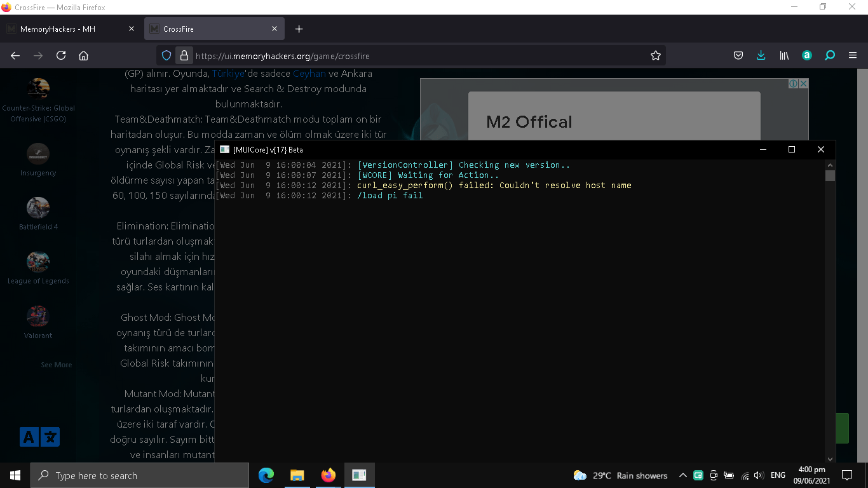Open the League of Legends game icon
868x488 pixels.
38,262
